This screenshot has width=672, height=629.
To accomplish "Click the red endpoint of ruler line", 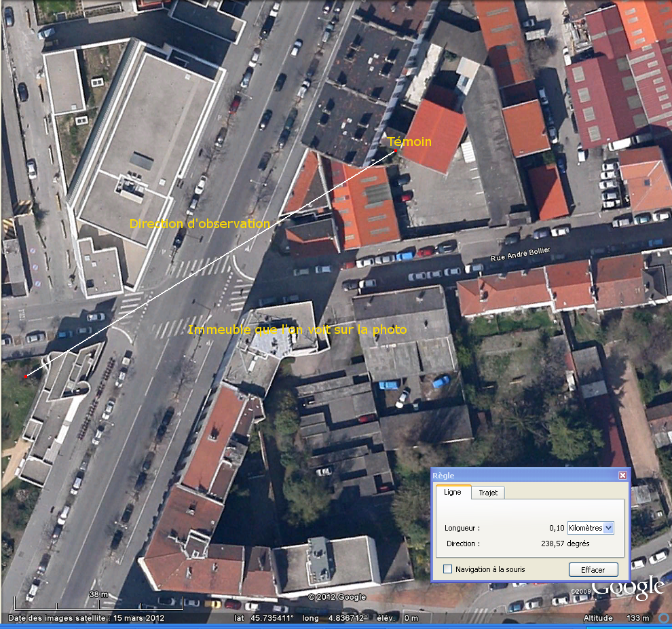I will click(x=25, y=377).
